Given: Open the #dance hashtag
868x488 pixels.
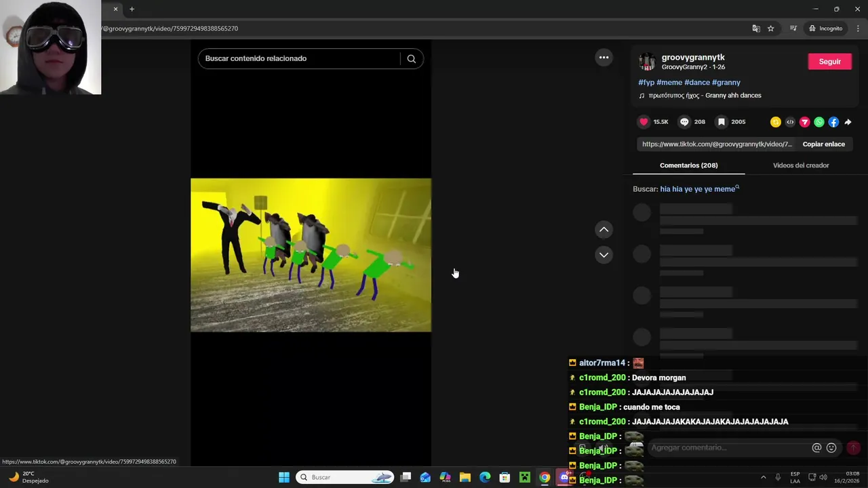Looking at the screenshot, I should (x=696, y=83).
